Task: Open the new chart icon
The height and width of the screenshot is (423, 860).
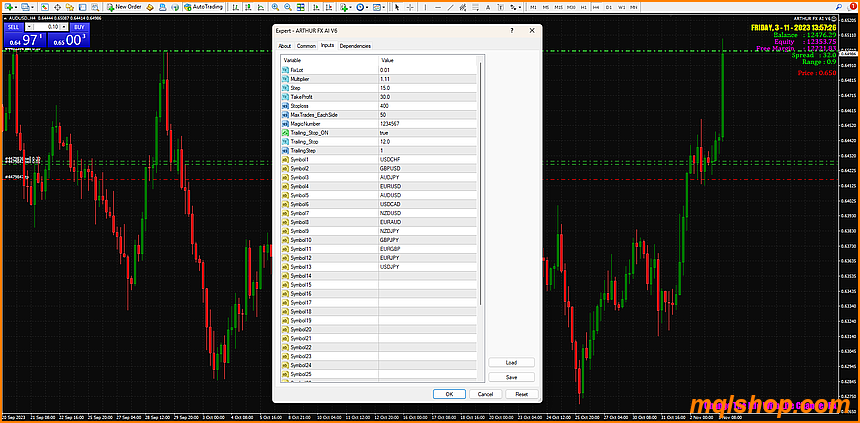Action: pyautogui.click(x=11, y=7)
